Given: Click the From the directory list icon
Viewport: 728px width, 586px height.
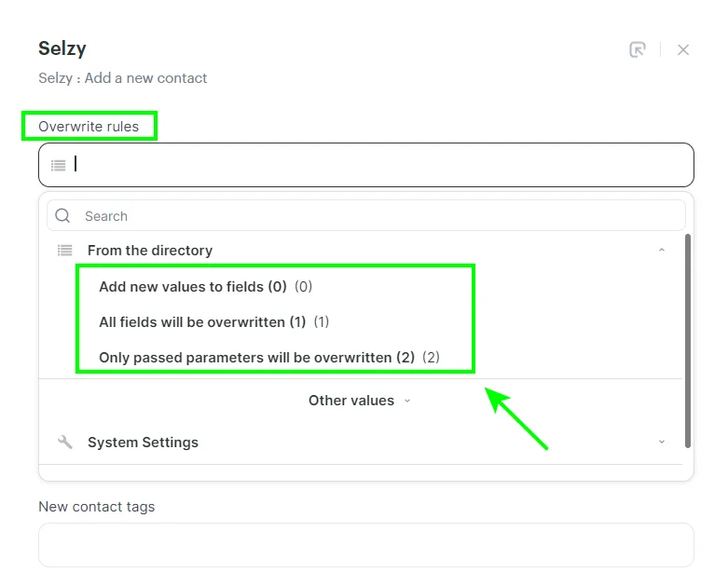Looking at the screenshot, I should click(x=65, y=251).
